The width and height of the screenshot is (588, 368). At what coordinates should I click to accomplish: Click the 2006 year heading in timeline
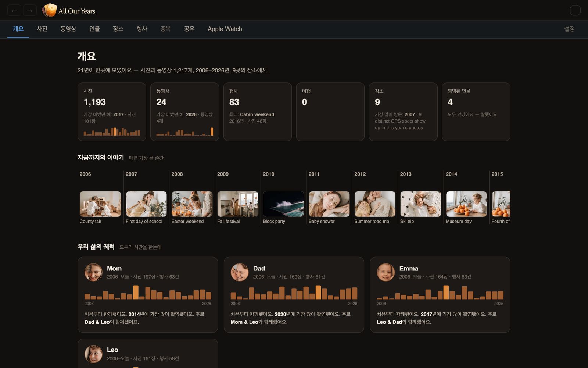coord(85,174)
